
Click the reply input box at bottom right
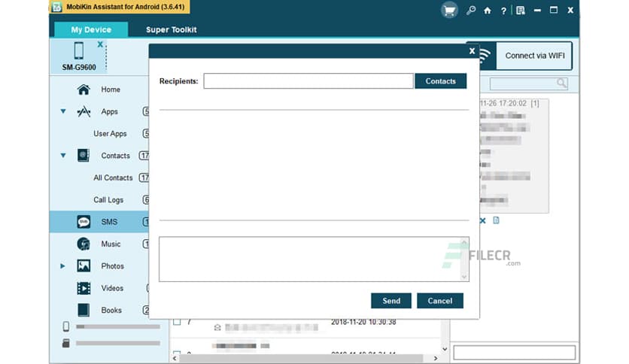[x=515, y=353]
